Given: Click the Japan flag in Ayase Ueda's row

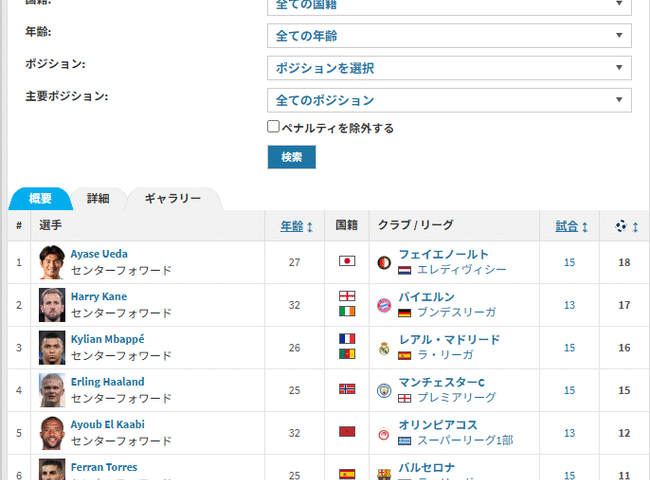Looking at the screenshot, I should pyautogui.click(x=347, y=262).
